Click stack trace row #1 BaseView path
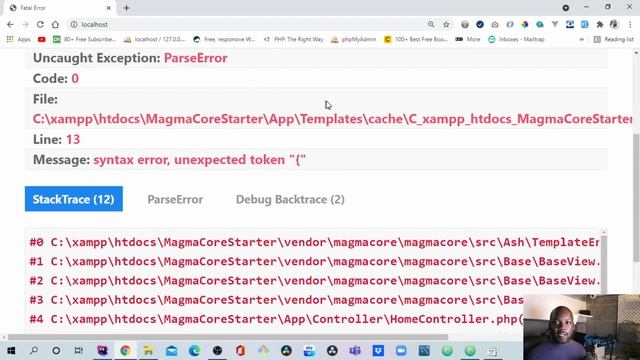 pos(314,262)
